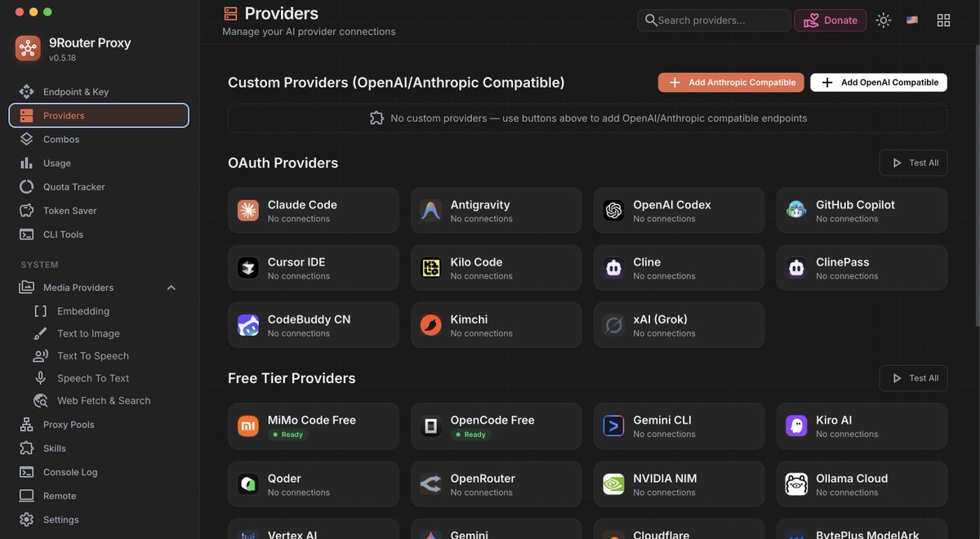Open Token Saver page
The height and width of the screenshot is (539, 980).
tap(99, 210)
